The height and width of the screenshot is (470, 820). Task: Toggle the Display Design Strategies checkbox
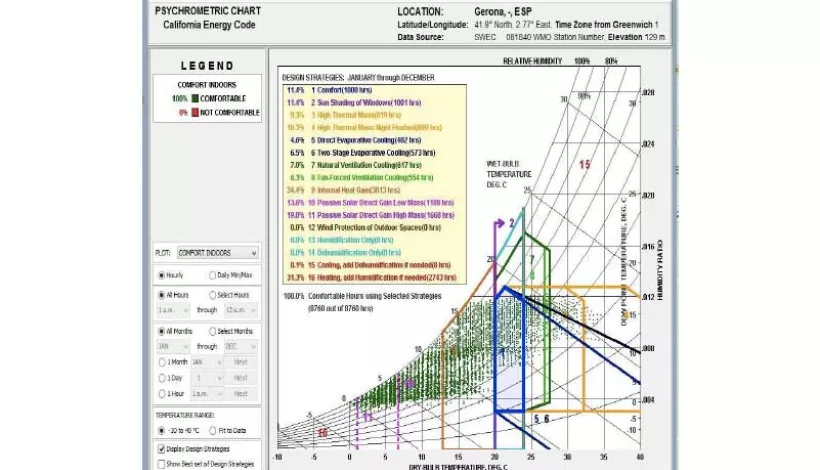[x=162, y=449]
